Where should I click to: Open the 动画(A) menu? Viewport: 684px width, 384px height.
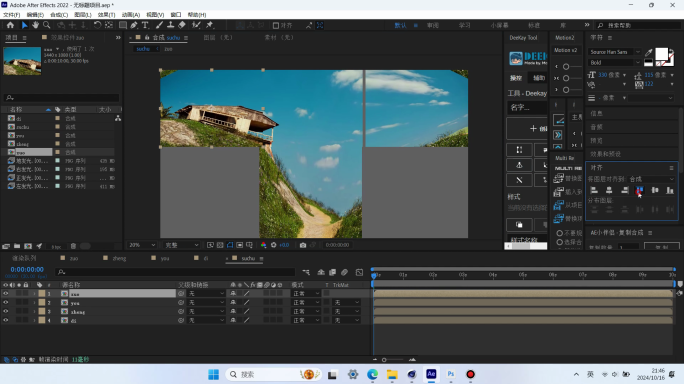pos(130,15)
